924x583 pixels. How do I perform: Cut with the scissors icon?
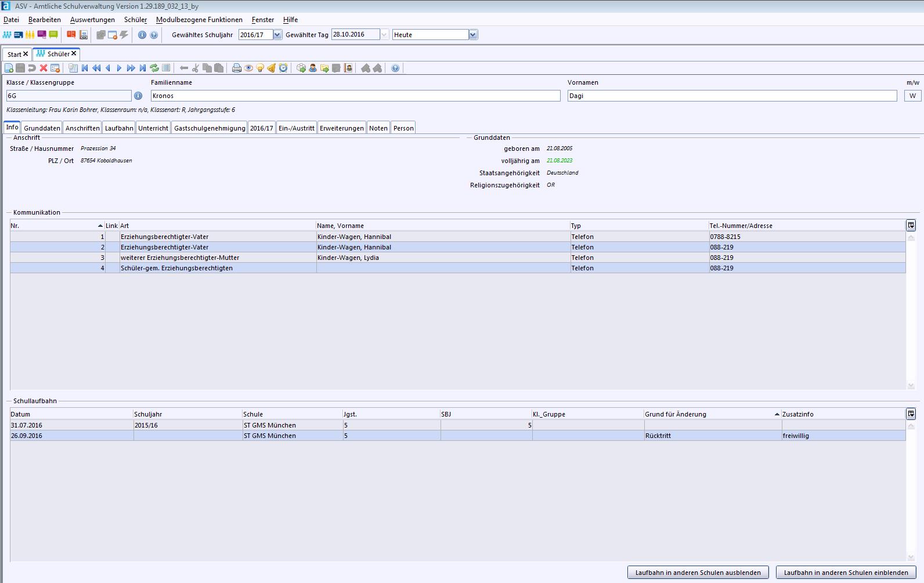point(195,68)
